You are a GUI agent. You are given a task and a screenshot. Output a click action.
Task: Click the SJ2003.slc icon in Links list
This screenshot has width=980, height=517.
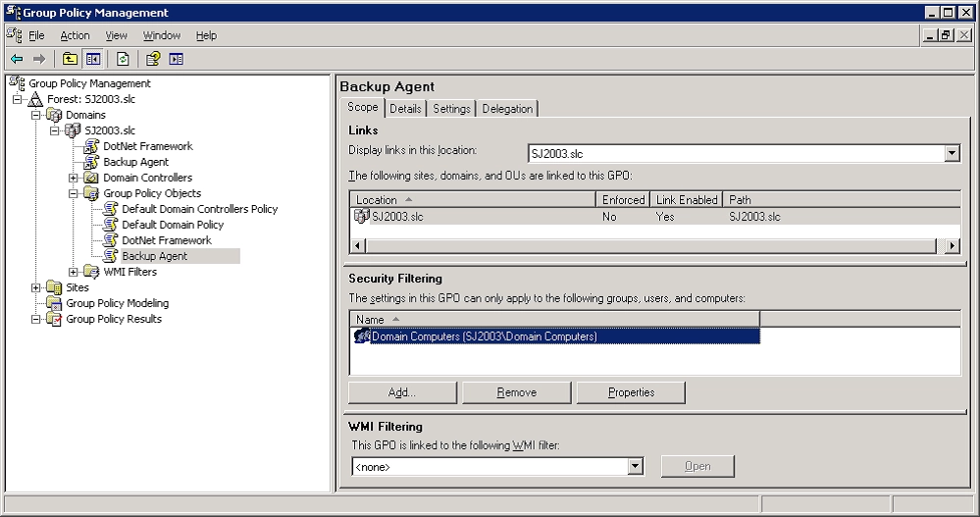[x=362, y=216]
